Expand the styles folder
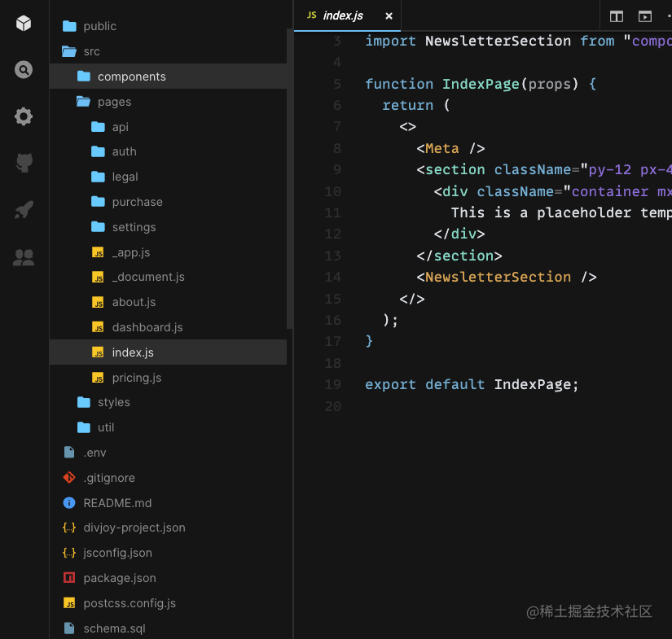The image size is (672, 639). point(168,402)
